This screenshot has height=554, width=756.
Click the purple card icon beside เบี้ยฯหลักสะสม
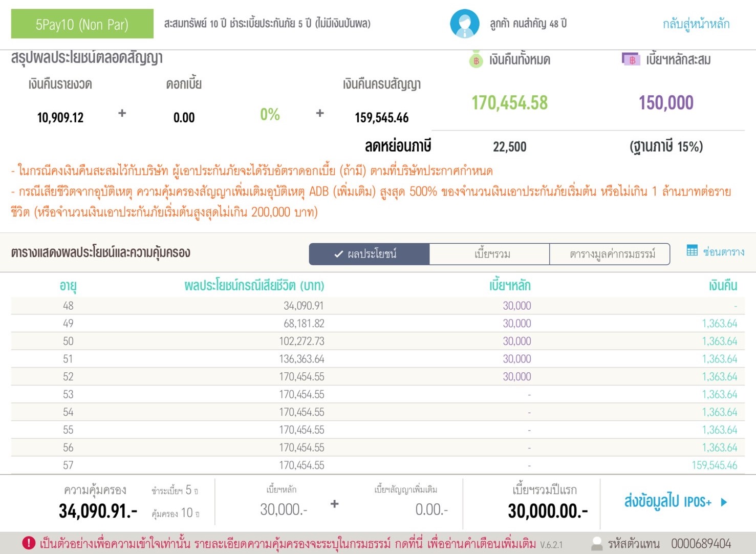coord(631,59)
